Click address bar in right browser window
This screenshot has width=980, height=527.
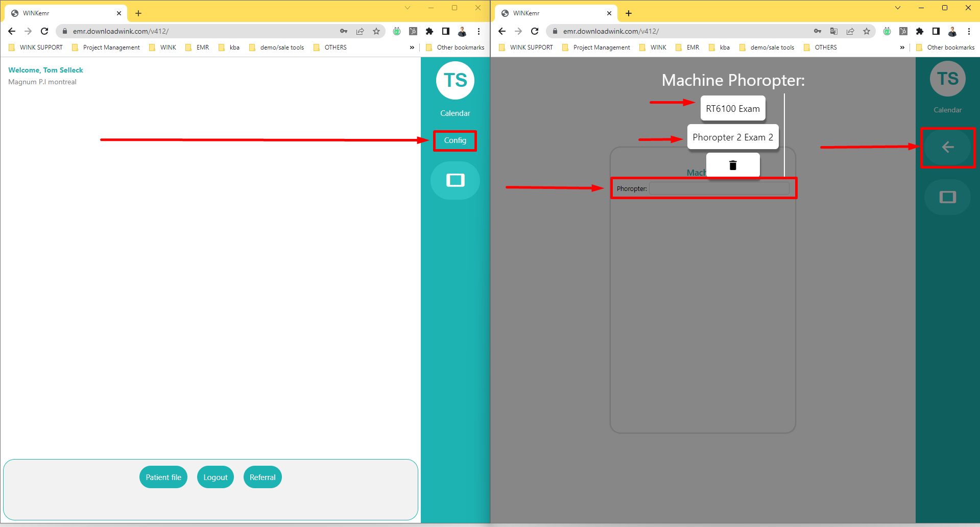pyautogui.click(x=684, y=31)
